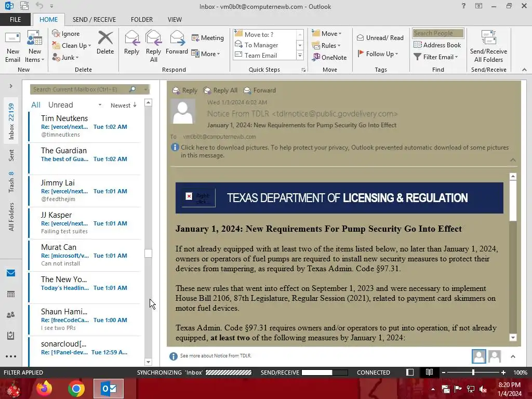Click the Search People field

[x=438, y=33]
